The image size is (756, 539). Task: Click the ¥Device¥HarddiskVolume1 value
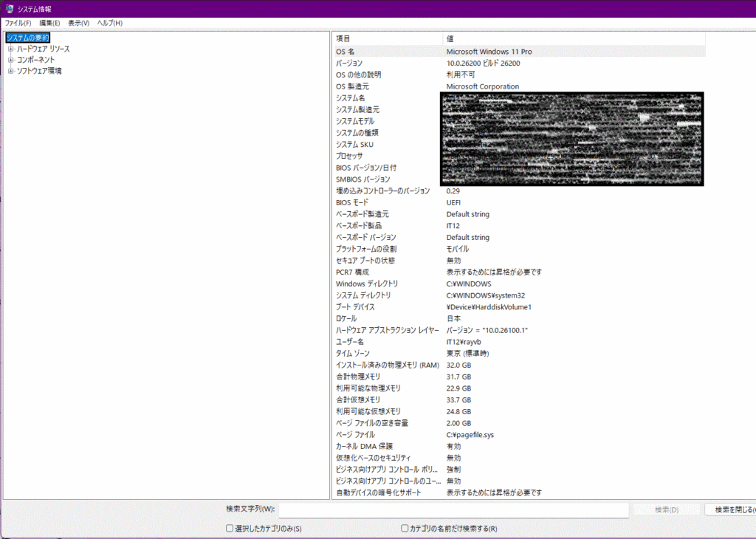point(489,306)
